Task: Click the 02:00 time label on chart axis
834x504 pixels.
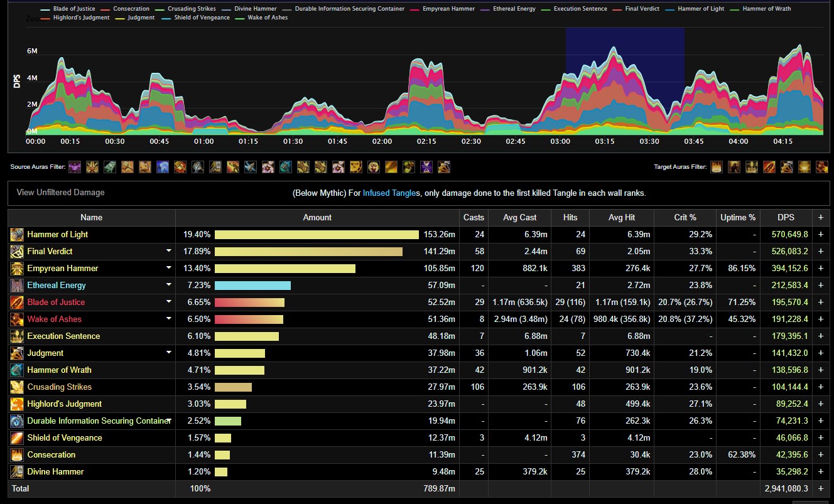Action: point(382,141)
